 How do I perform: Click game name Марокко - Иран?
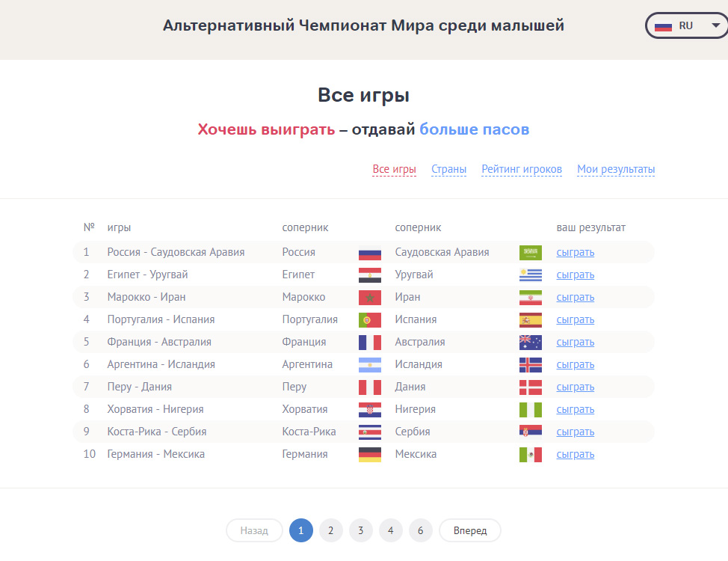coord(146,297)
